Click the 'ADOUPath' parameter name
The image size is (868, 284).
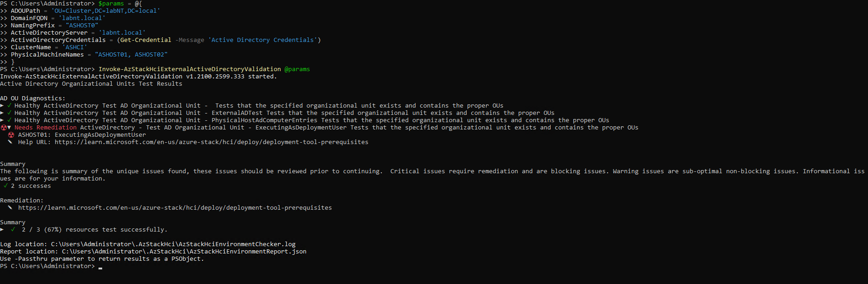pyautogui.click(x=26, y=10)
